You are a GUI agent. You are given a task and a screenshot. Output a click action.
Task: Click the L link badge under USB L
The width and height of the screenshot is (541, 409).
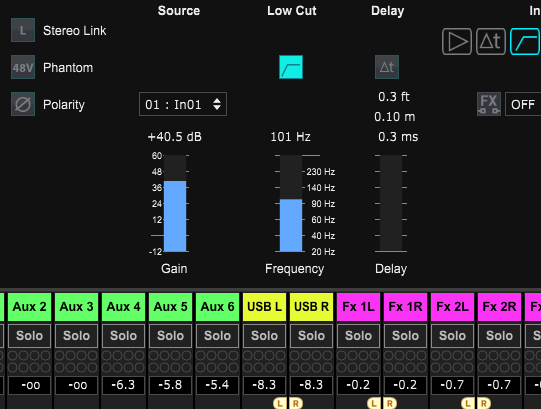(280, 403)
